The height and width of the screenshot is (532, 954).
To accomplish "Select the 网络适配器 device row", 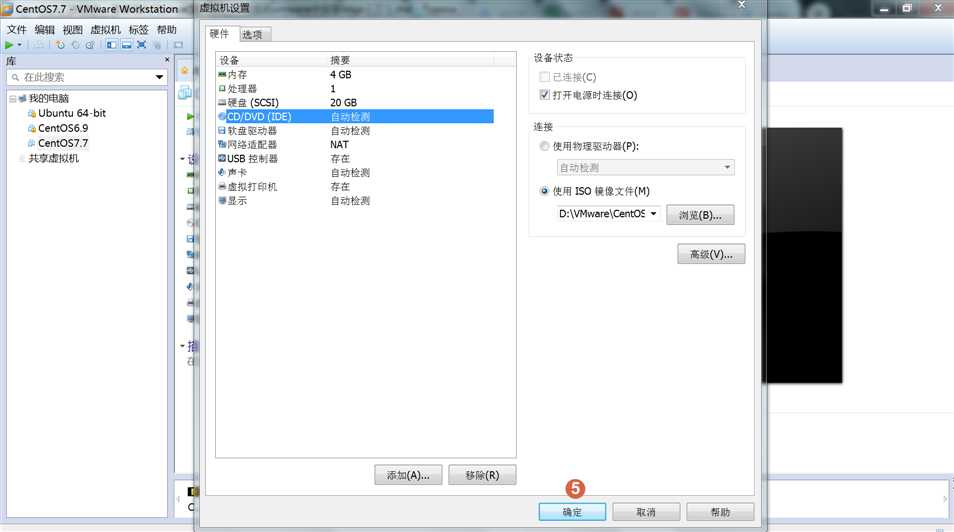I will pyautogui.click(x=355, y=145).
